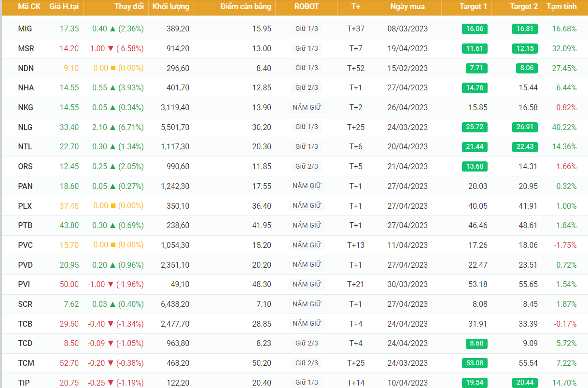Click the green 16.06 Target 1 badge
The height and width of the screenshot is (388, 588).
475,29
